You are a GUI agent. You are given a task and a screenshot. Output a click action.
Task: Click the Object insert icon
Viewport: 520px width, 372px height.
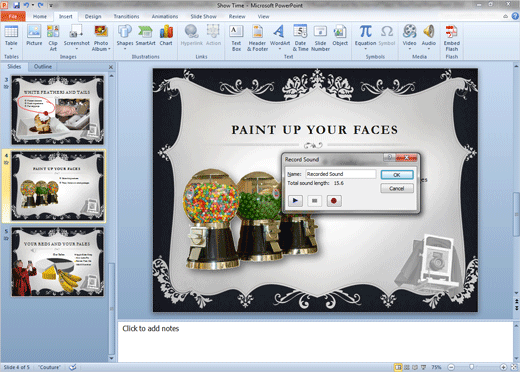340,35
